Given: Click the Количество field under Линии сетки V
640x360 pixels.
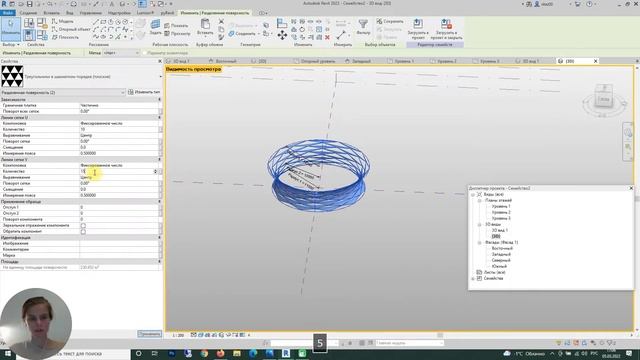Looking at the screenshot, I should 118,171.
